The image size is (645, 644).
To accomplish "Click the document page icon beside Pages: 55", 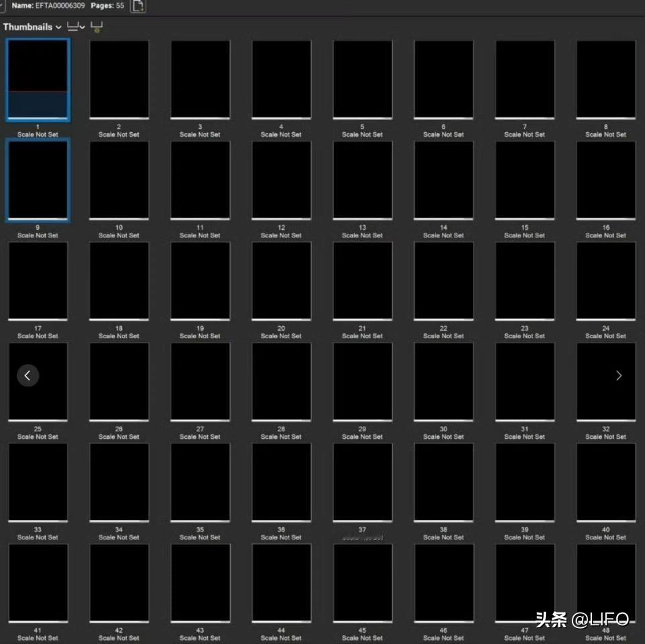I will 138,6.
